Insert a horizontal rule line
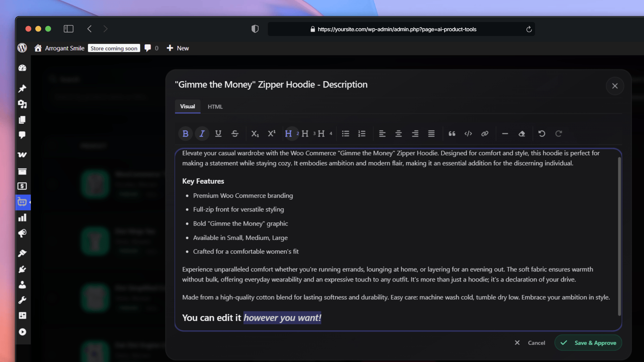 [505, 134]
